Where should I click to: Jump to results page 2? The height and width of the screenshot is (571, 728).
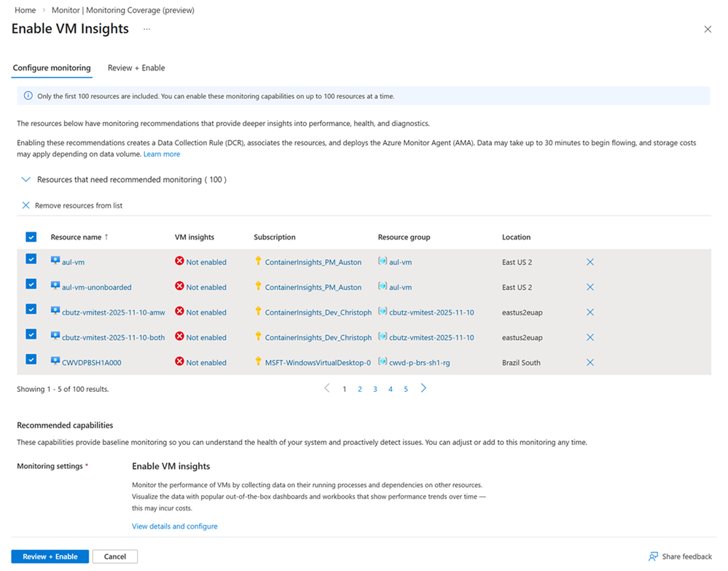(360, 389)
